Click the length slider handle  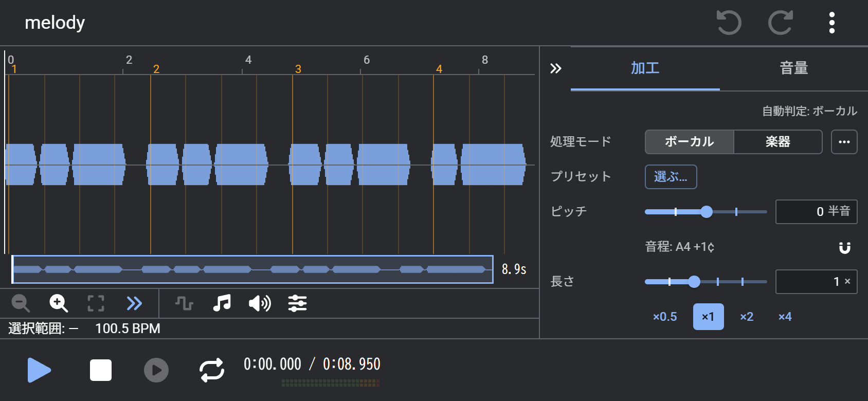(x=694, y=282)
